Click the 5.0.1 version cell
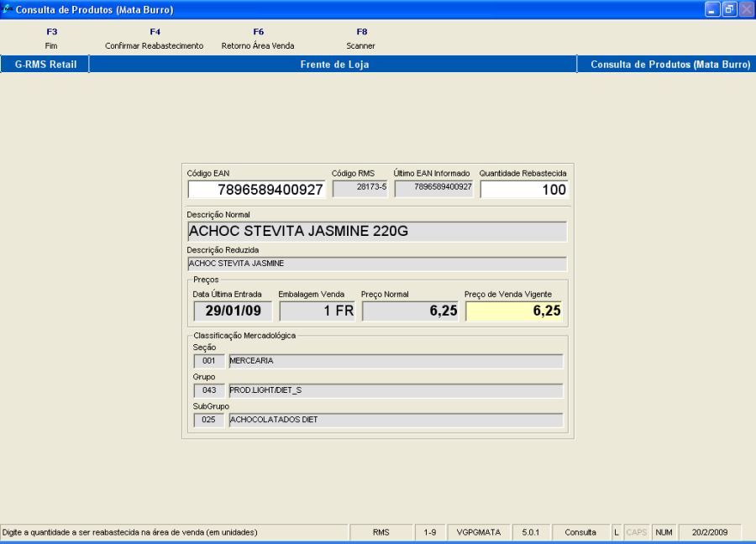Viewport: 756px width, 544px height. [x=531, y=532]
